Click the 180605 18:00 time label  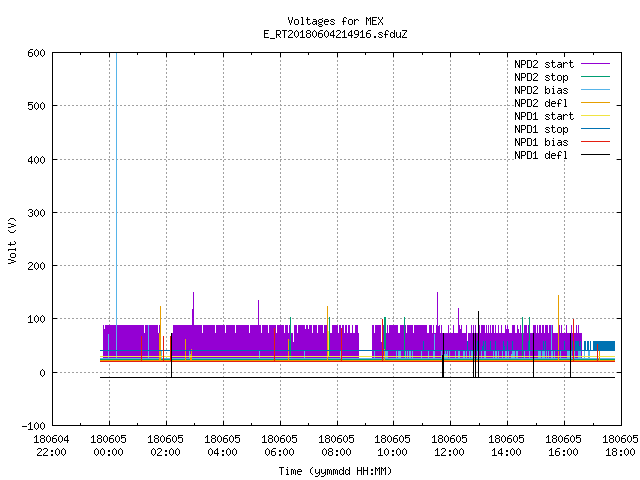(620, 446)
